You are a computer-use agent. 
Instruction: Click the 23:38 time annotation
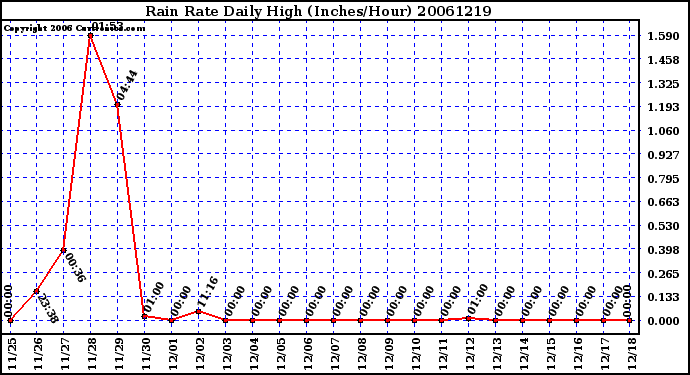click(x=47, y=309)
